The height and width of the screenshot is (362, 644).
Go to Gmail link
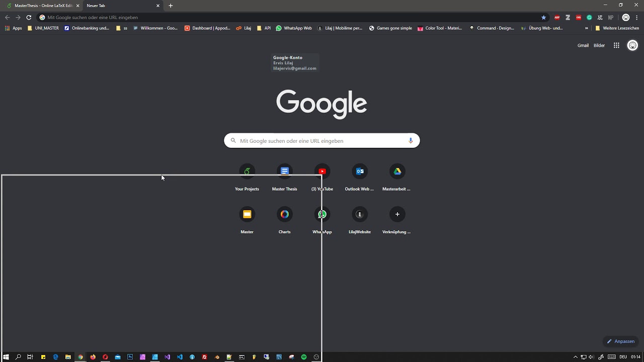[583, 45]
